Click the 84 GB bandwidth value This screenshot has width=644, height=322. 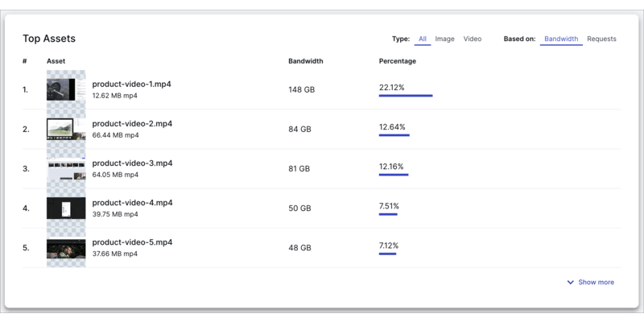point(299,130)
